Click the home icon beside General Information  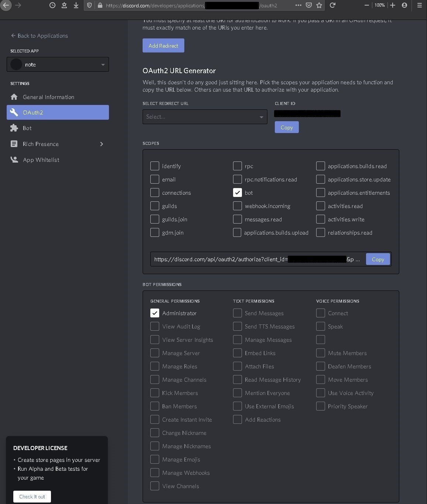pyautogui.click(x=14, y=97)
